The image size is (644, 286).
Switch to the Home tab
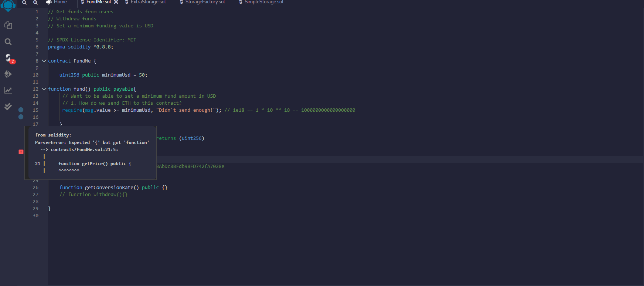(x=57, y=2)
